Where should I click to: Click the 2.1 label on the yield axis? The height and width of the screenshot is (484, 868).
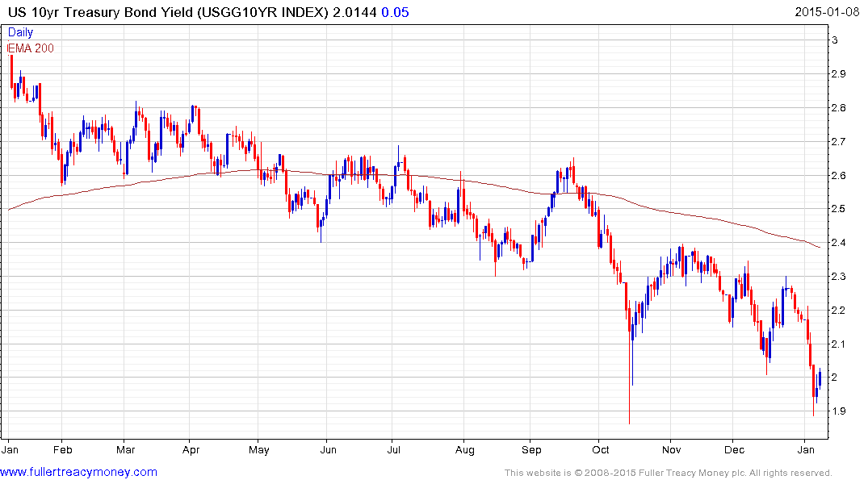point(839,344)
